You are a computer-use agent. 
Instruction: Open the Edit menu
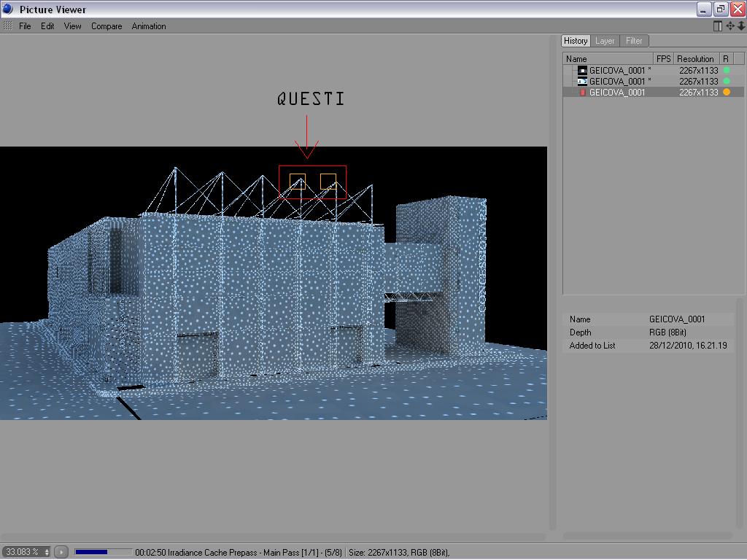click(x=47, y=26)
